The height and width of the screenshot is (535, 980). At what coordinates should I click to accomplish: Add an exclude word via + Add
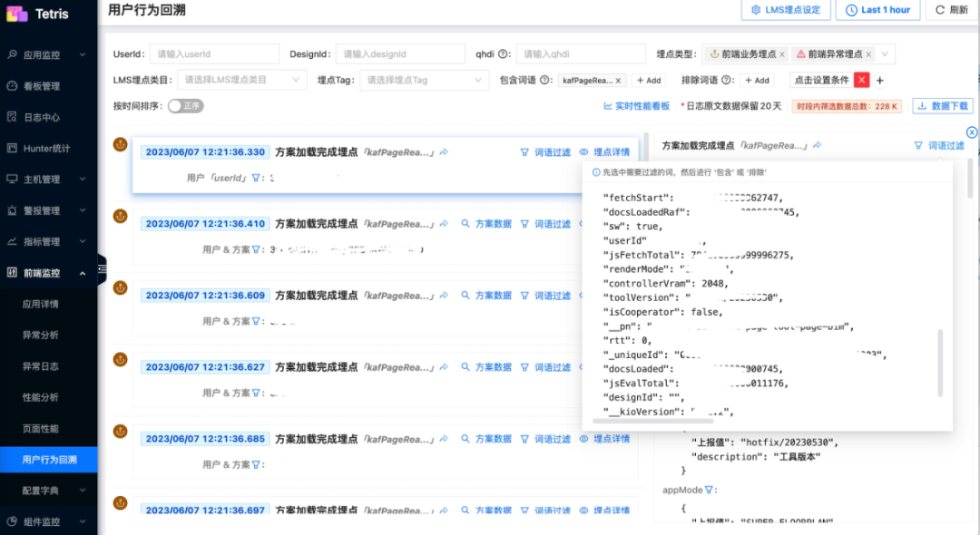point(757,81)
